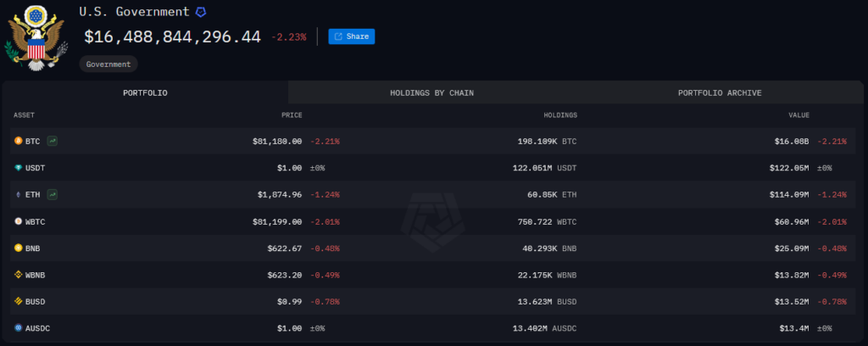Click the USDT Tether coin icon

(19, 168)
